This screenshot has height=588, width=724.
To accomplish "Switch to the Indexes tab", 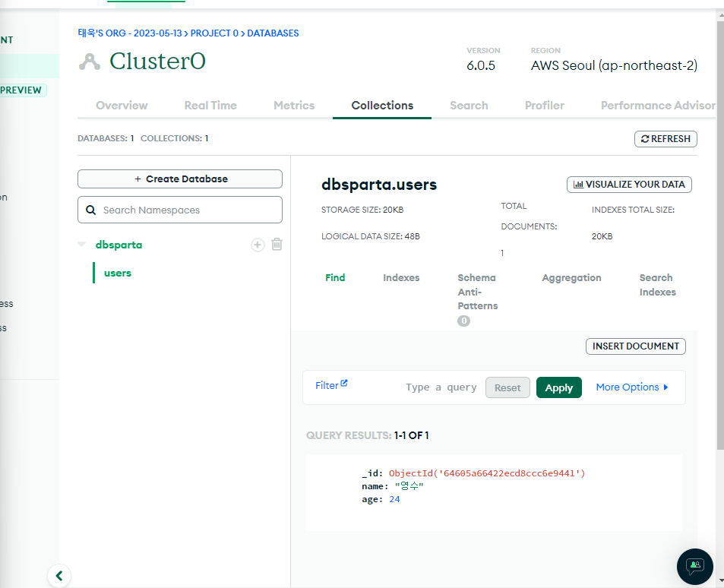I will pyautogui.click(x=401, y=277).
